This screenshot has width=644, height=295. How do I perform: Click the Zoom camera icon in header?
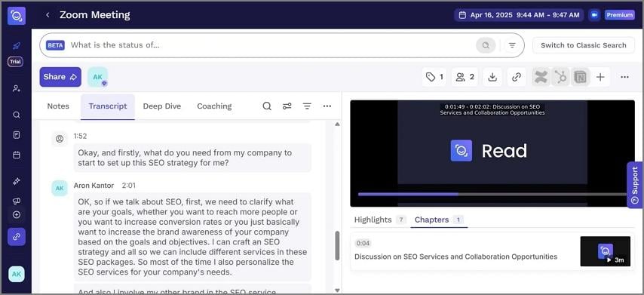pyautogui.click(x=594, y=15)
